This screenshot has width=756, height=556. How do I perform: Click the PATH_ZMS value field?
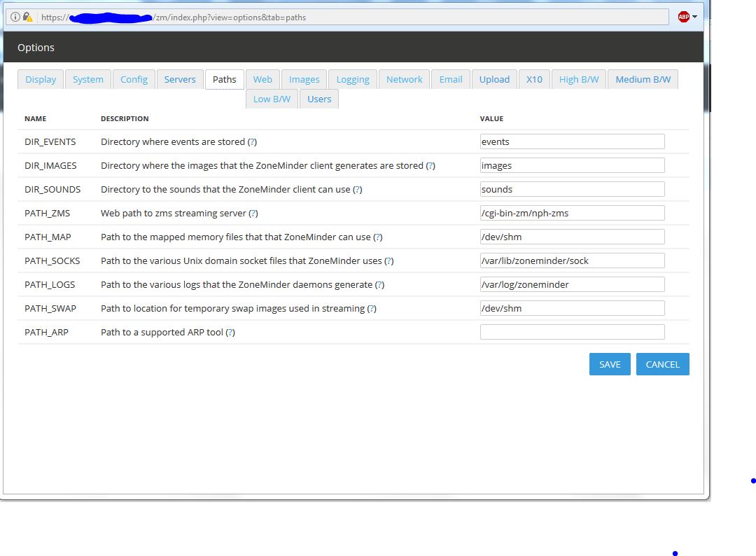573,213
